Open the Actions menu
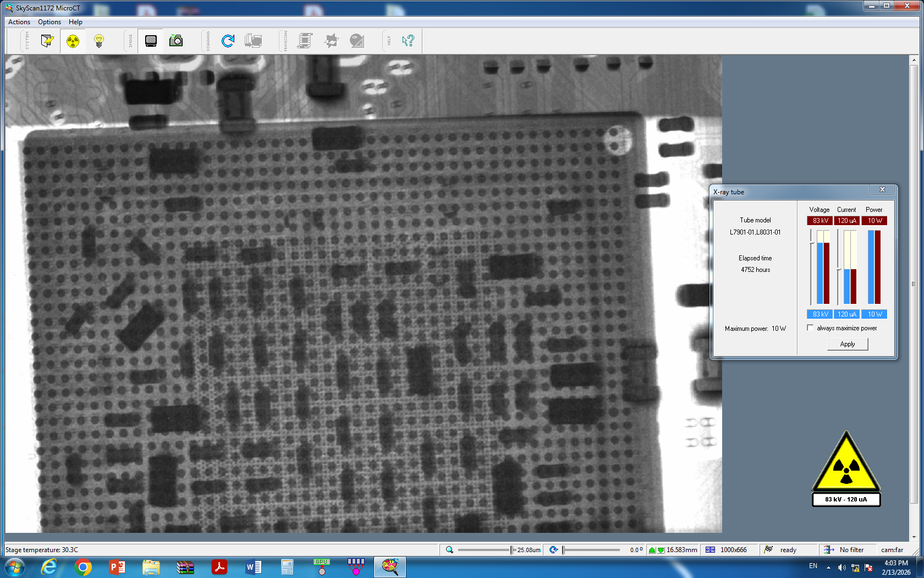The height and width of the screenshot is (578, 924). [19, 22]
